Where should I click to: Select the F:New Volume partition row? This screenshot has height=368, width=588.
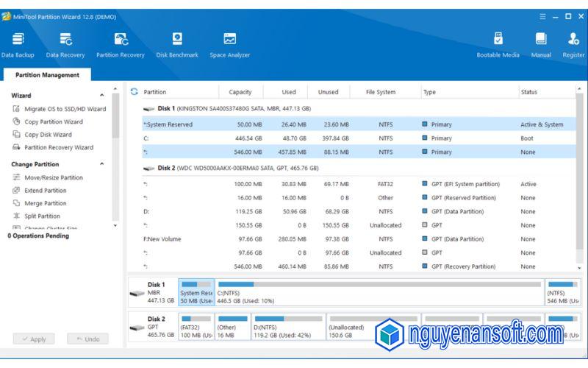pyautogui.click(x=359, y=238)
